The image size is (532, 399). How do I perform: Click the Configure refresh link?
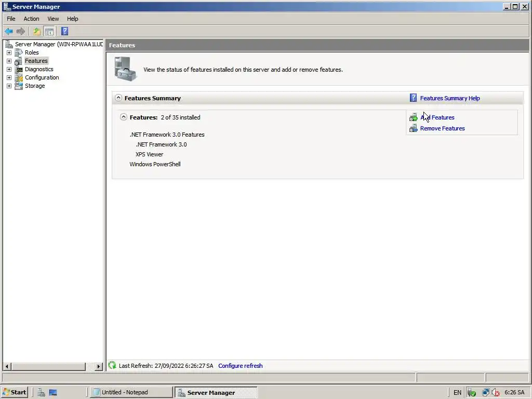(240, 366)
